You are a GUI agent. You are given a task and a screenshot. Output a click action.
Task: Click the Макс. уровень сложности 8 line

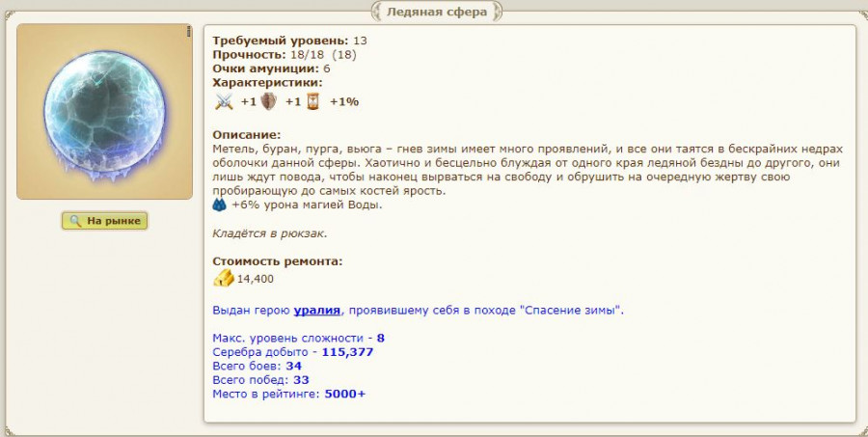298,338
